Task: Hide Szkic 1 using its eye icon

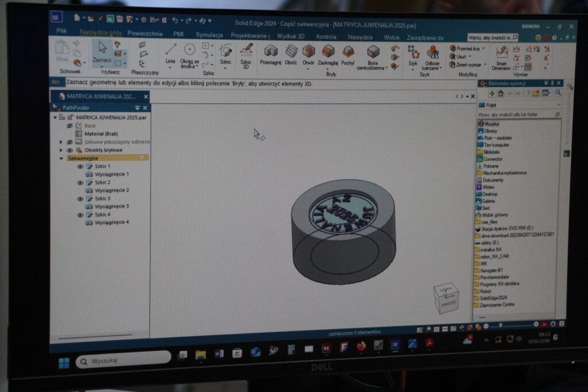Action: pos(80,166)
